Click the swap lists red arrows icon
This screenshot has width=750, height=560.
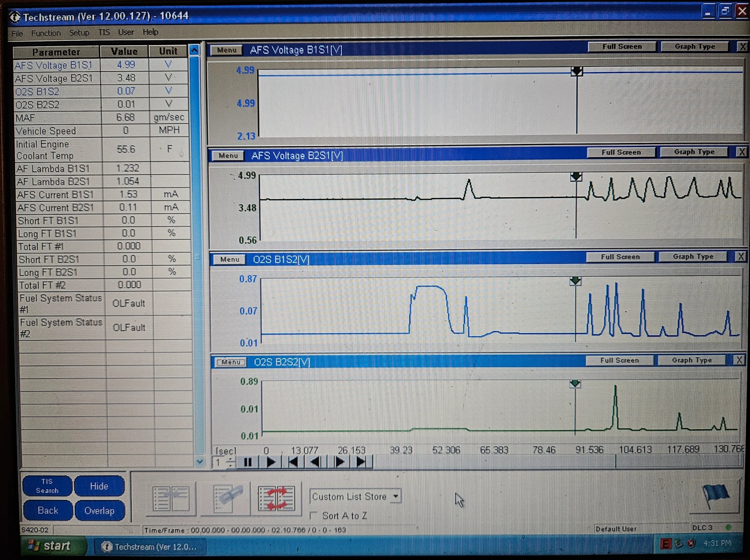point(276,498)
